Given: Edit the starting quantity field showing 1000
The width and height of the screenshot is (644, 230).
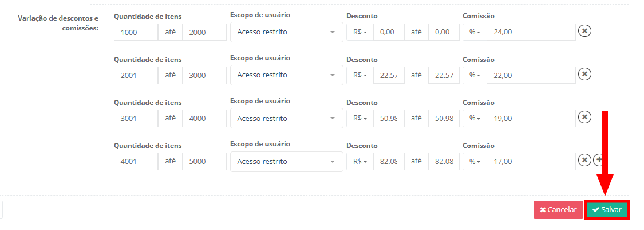Looking at the screenshot, I should point(136,32).
